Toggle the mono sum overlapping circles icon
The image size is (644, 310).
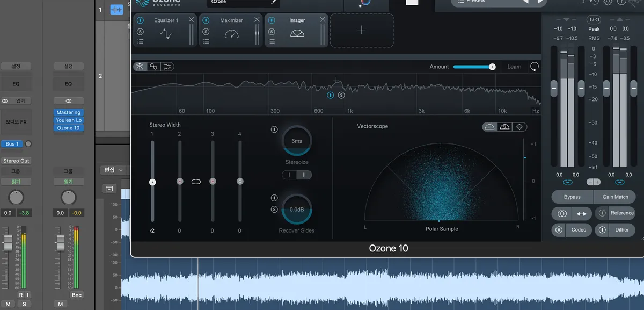[x=562, y=213]
